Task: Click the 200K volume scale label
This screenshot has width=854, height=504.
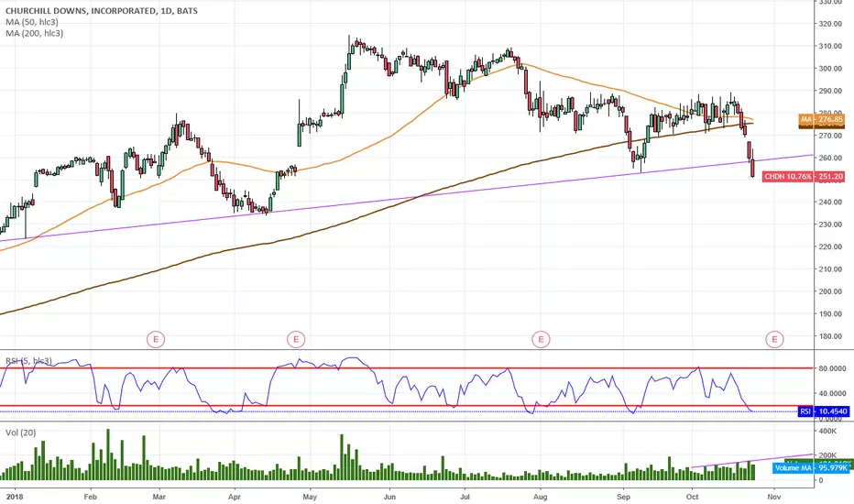Action: click(x=827, y=455)
